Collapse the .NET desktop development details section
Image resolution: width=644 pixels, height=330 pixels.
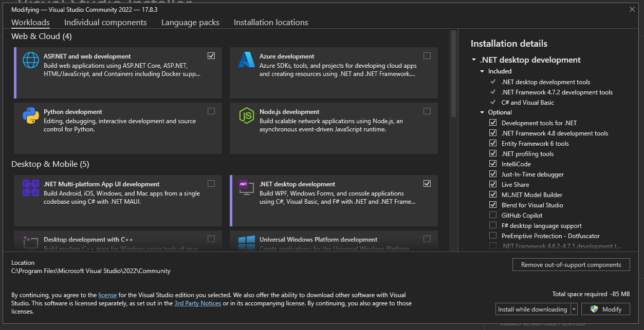tap(474, 60)
